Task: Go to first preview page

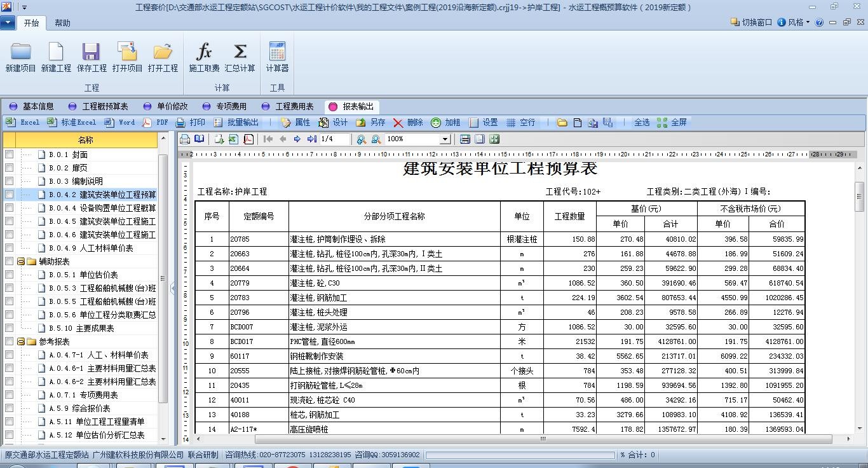Action: [x=268, y=139]
